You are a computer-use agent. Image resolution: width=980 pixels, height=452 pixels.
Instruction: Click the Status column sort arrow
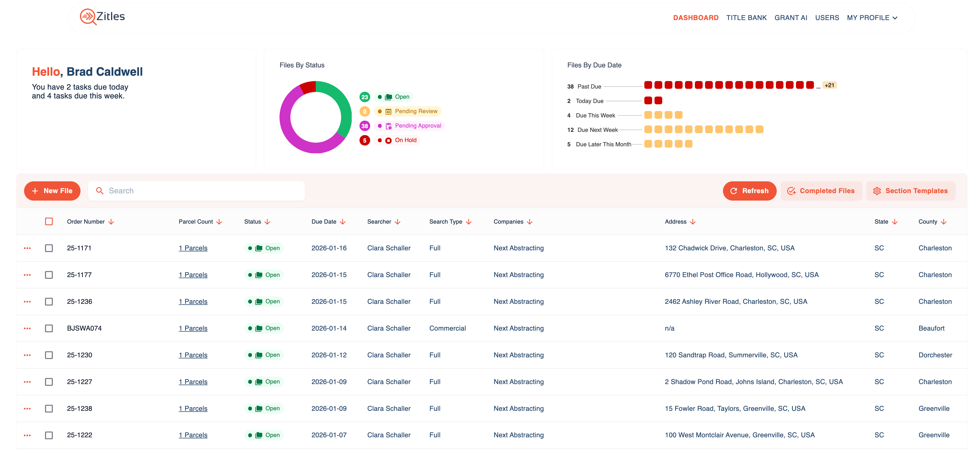pos(267,222)
